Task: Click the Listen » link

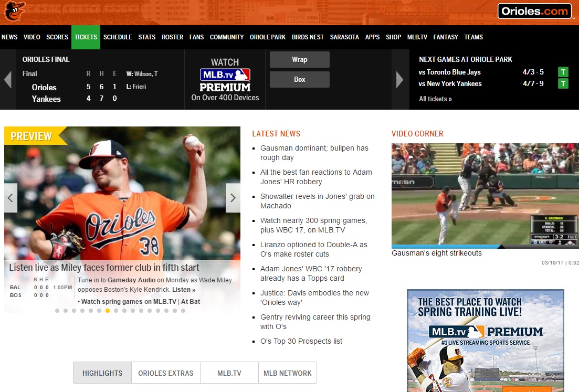Action: click(184, 290)
